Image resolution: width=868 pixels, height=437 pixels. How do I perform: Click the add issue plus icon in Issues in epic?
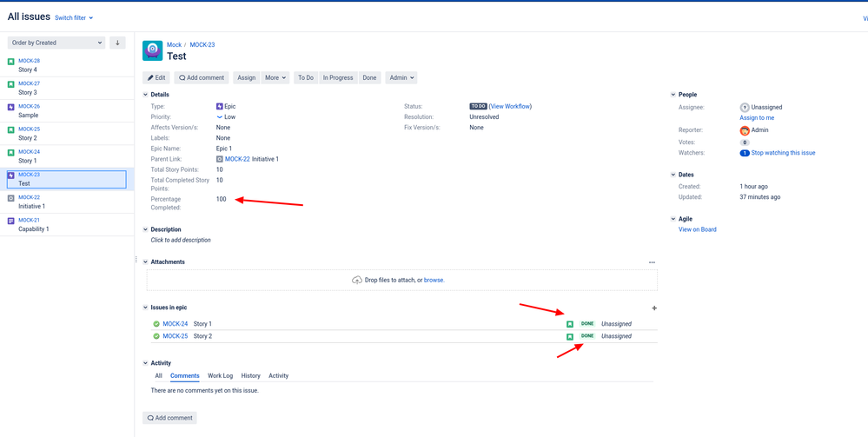point(653,308)
